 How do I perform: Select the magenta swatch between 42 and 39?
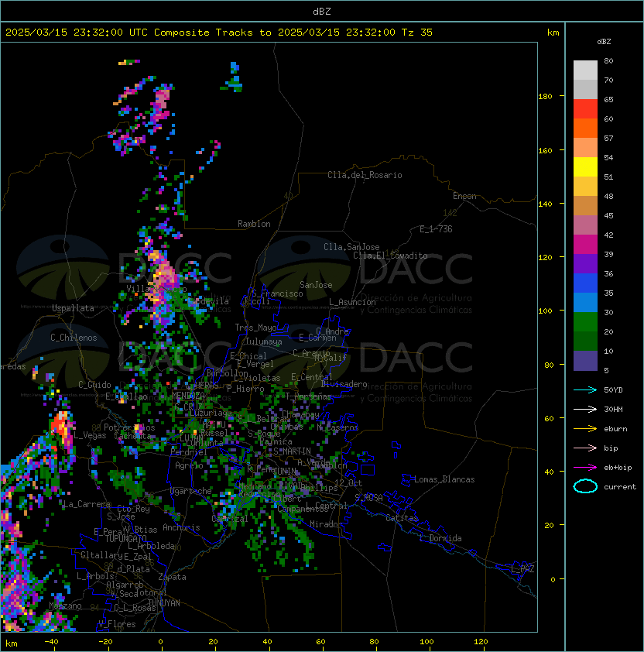[585, 245]
